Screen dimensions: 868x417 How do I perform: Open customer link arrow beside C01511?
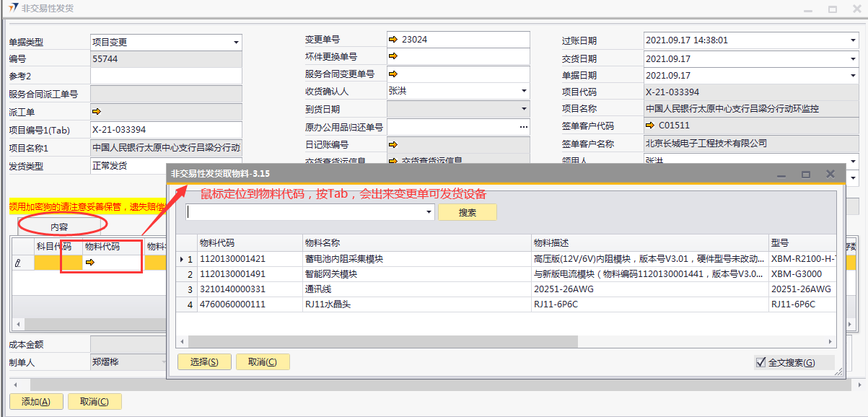649,126
